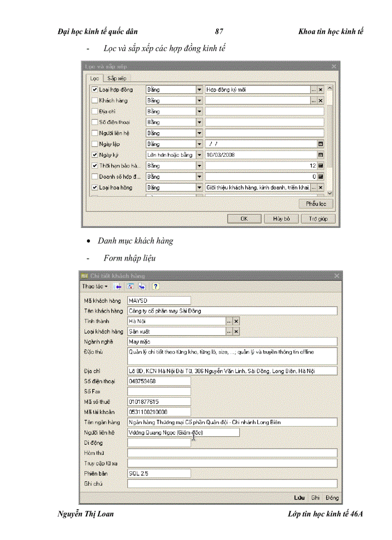Switch to the Sắp xếp tab
This screenshot has width=392, height=540.
tap(117, 78)
